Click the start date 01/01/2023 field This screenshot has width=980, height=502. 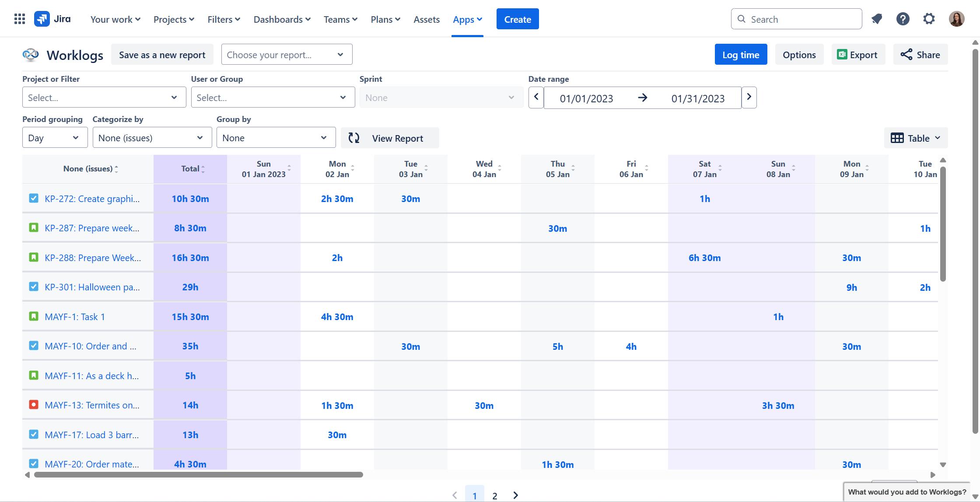[x=586, y=98]
